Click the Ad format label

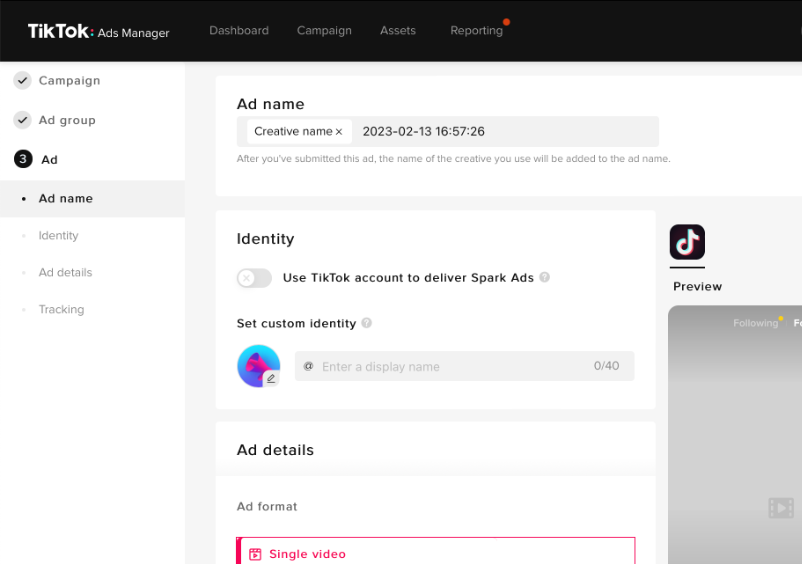pos(267,507)
